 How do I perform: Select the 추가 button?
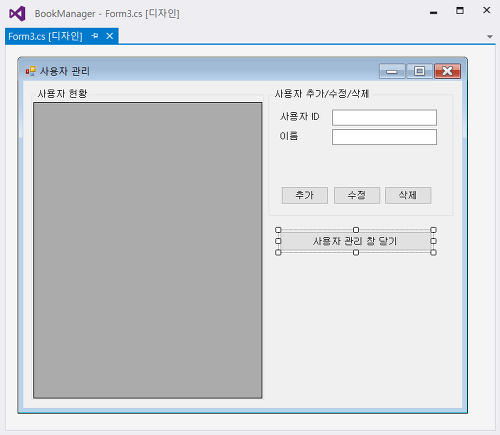pyautogui.click(x=305, y=195)
